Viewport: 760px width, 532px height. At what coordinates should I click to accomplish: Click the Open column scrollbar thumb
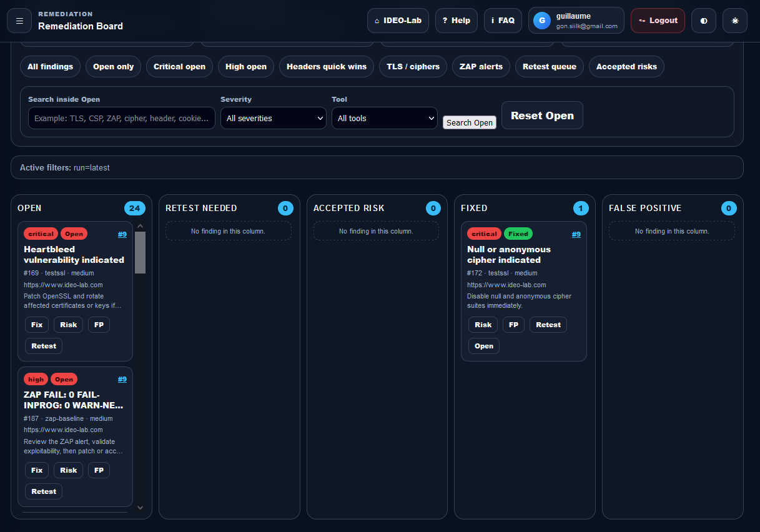coord(140,252)
